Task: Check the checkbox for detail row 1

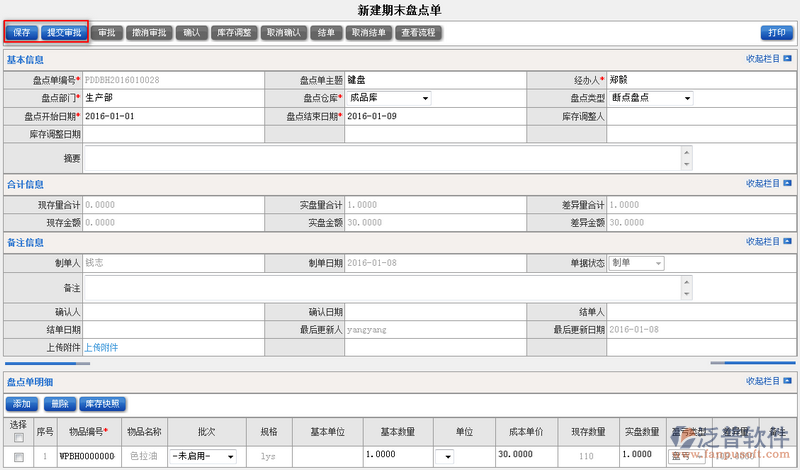Action: coord(19,456)
